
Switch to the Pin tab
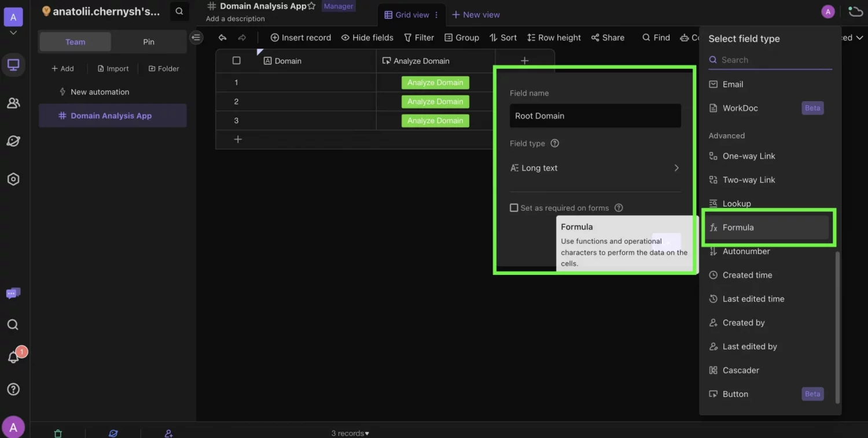(149, 42)
